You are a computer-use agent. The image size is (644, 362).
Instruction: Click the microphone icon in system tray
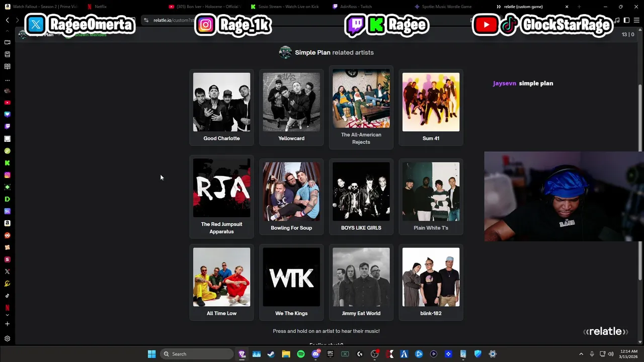tap(592, 354)
